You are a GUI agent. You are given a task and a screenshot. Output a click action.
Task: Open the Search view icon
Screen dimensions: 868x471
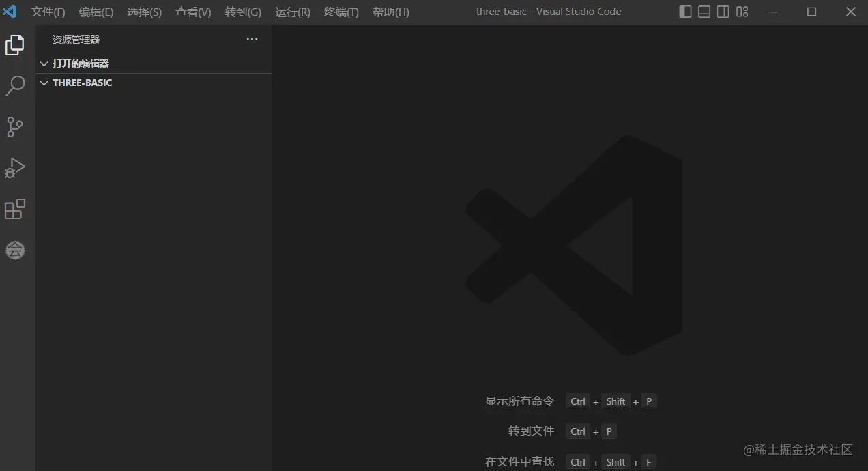(15, 86)
